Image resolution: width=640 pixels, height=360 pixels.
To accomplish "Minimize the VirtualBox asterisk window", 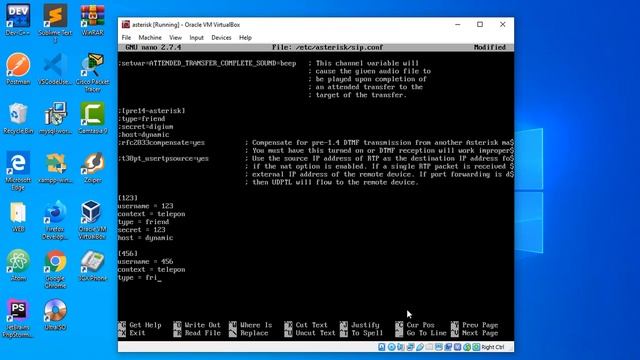I will (x=458, y=24).
